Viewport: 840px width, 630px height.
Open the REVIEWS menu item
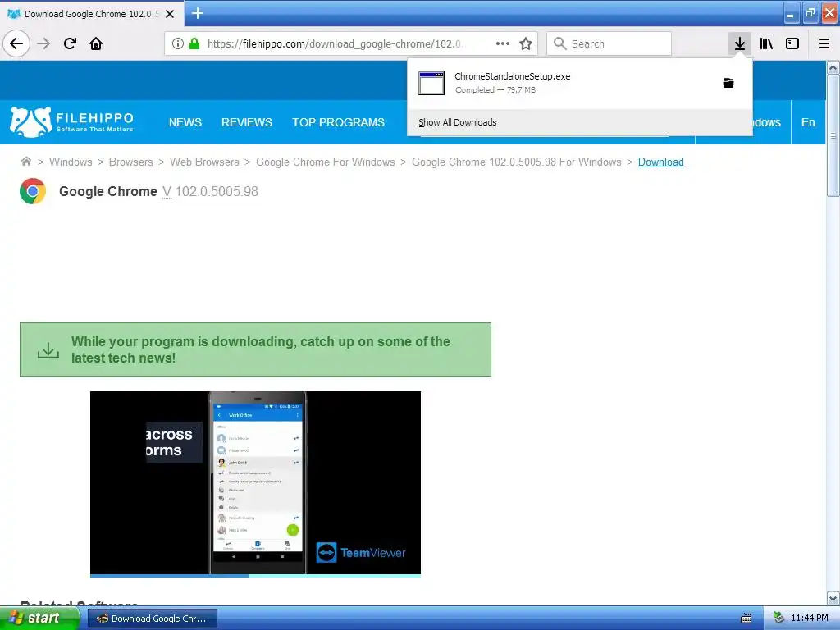(247, 122)
